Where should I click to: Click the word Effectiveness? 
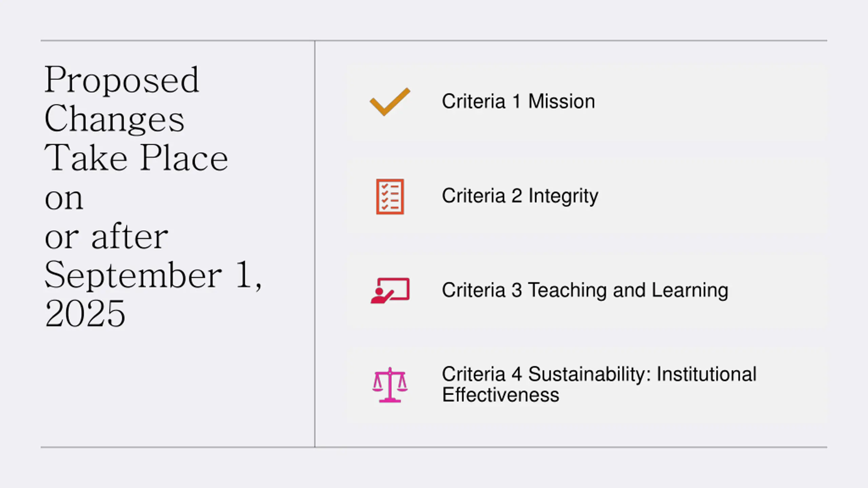pos(501,395)
